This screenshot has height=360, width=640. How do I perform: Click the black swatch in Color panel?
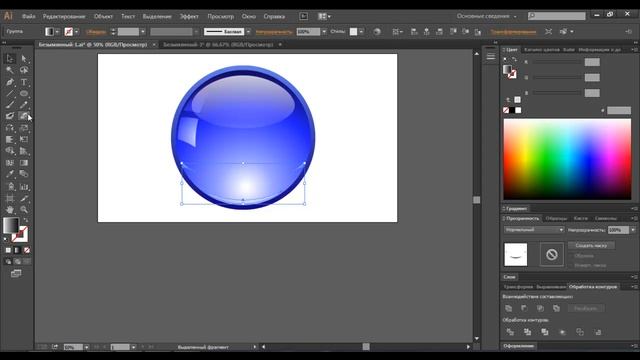(512, 110)
